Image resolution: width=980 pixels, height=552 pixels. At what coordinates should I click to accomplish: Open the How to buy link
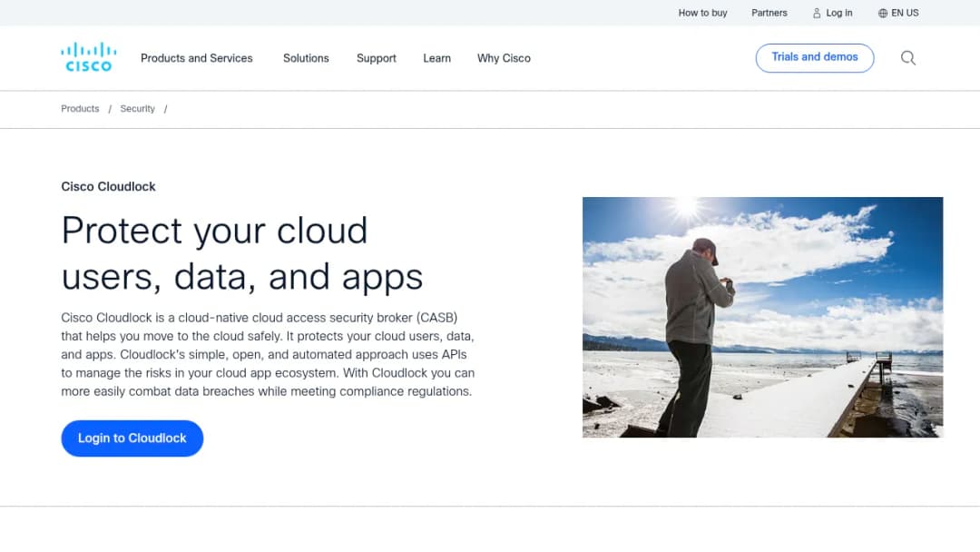(702, 13)
